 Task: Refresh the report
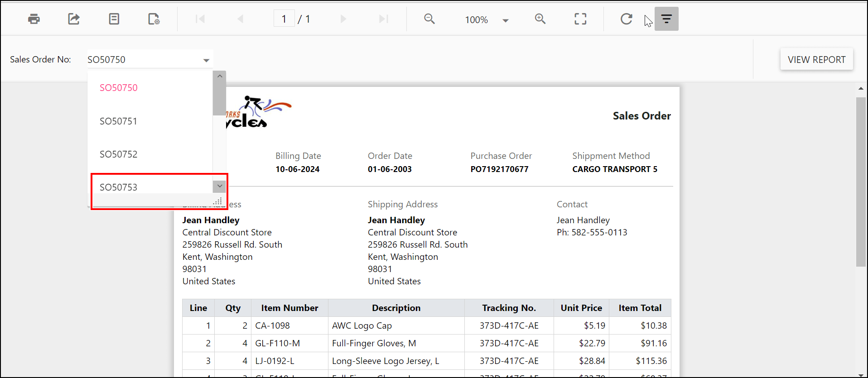click(626, 19)
